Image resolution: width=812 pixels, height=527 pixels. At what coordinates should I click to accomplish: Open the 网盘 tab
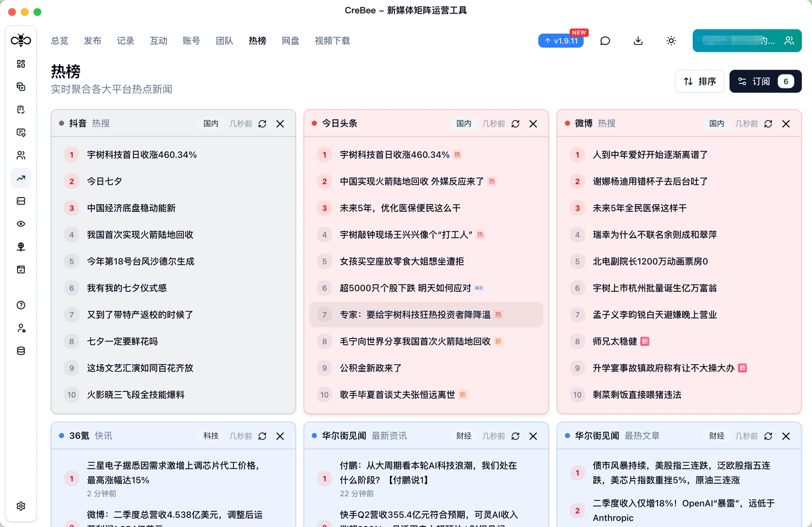290,41
